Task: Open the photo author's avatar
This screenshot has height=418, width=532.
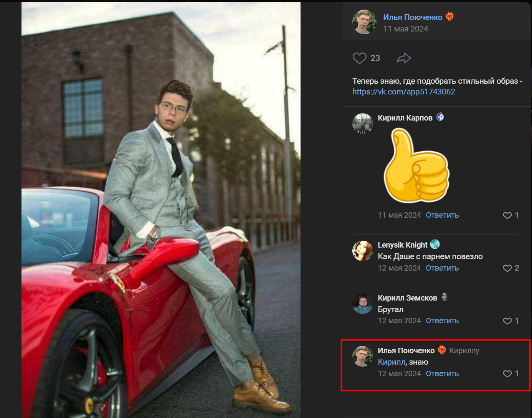Action: [x=364, y=22]
